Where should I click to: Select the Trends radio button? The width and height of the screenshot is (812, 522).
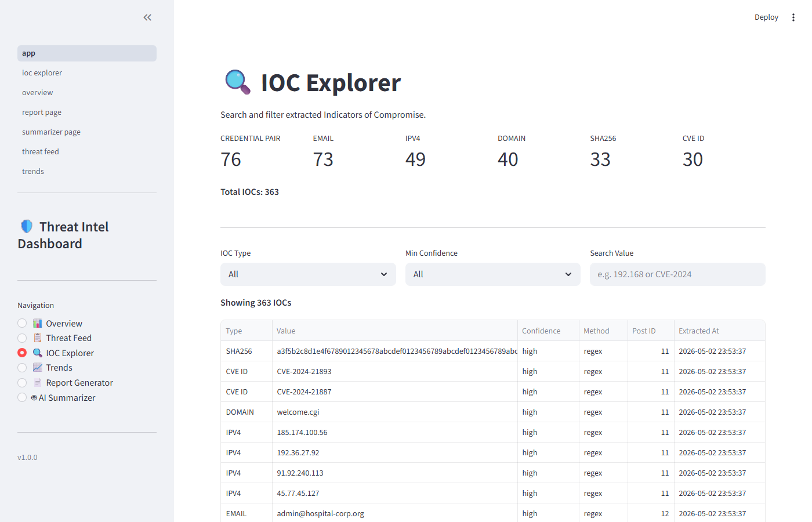coord(22,367)
